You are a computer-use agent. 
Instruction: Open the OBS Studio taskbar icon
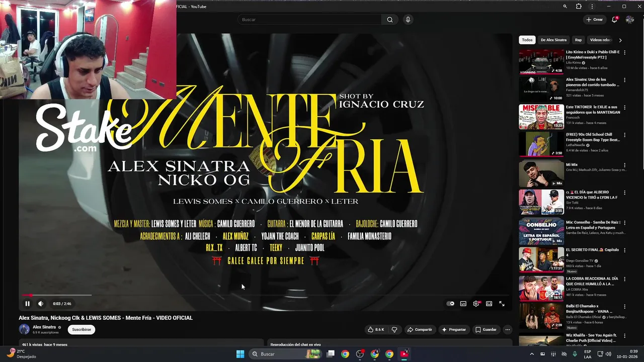coord(360,354)
